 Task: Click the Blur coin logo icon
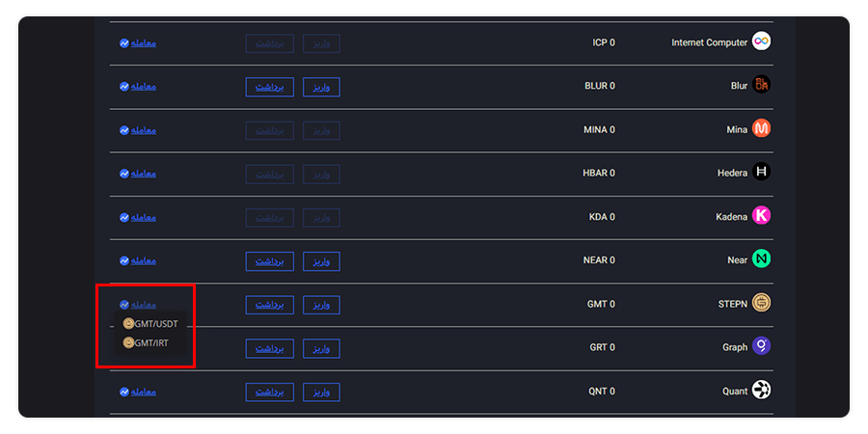[x=761, y=85]
